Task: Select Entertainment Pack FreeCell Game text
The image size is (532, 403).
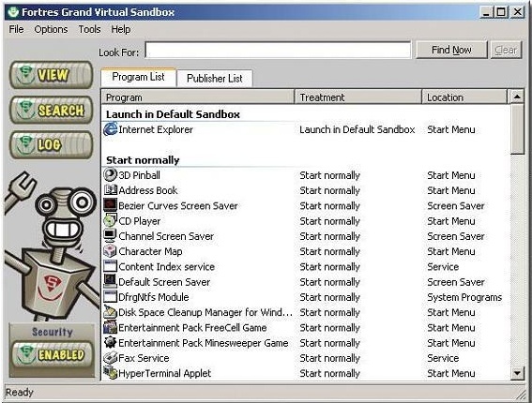Action: (192, 327)
